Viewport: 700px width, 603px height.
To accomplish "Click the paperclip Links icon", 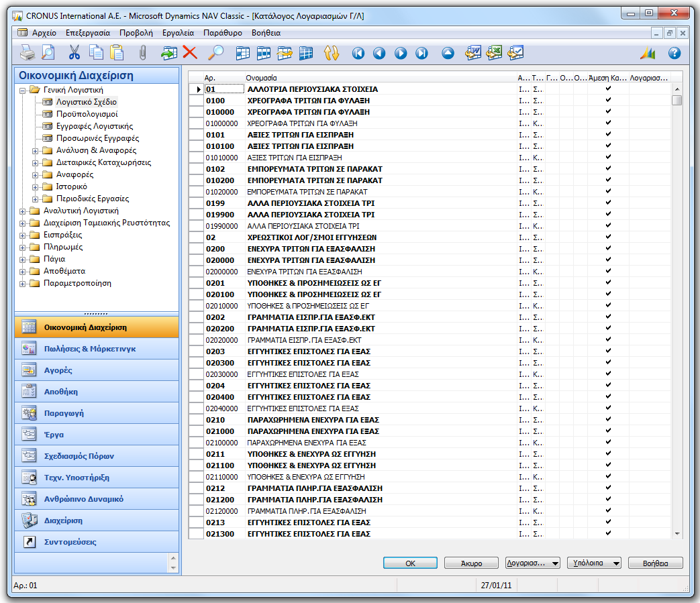I will tap(142, 53).
